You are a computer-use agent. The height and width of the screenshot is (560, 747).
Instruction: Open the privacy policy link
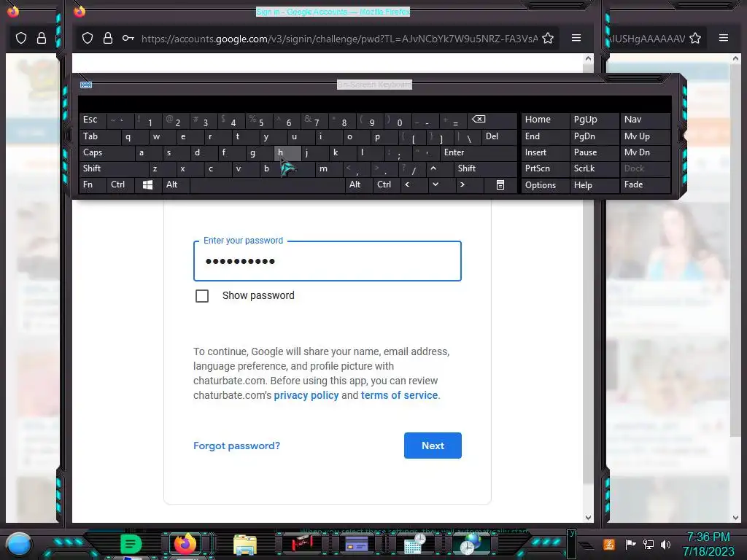tap(306, 395)
